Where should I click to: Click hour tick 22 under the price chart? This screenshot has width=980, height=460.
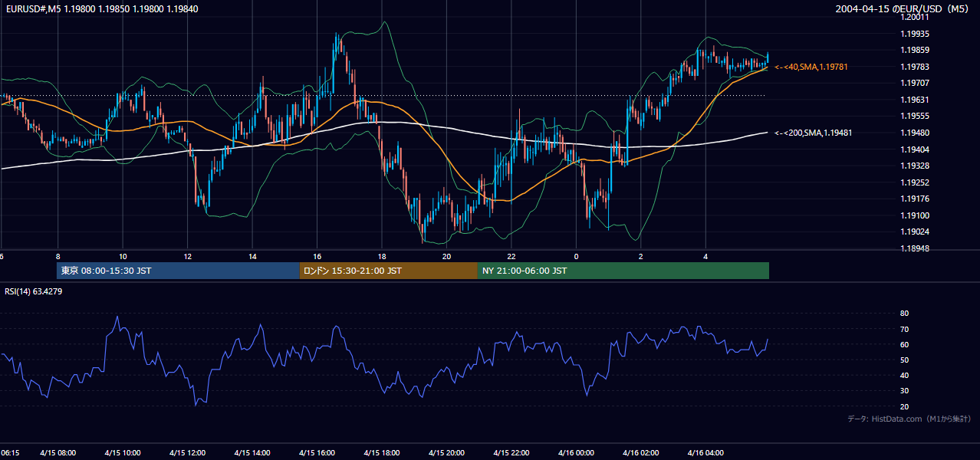click(511, 257)
